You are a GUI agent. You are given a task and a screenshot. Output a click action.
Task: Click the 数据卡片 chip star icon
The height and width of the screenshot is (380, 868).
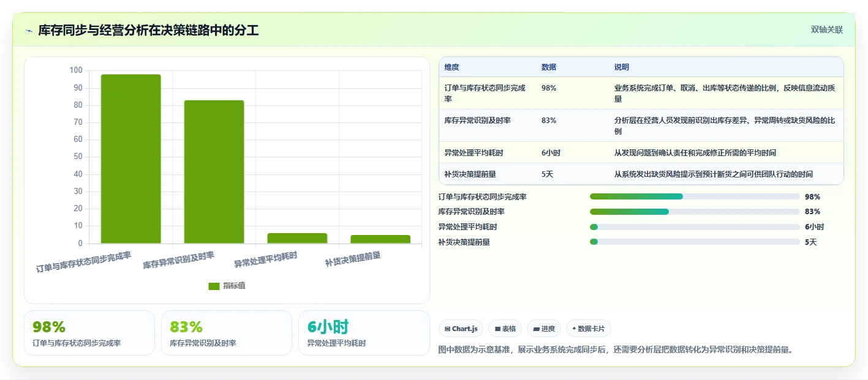point(574,329)
